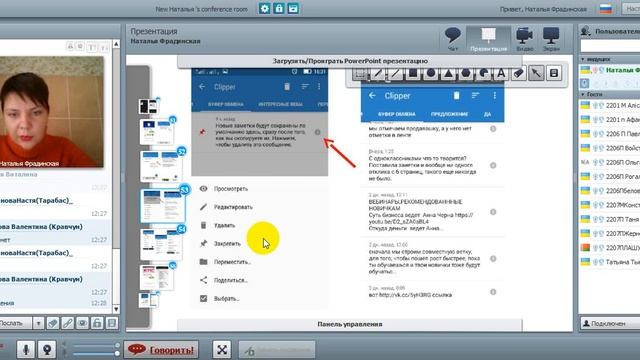
Task: Open slide thumbnail numbered 51
Action: [x=157, y=131]
